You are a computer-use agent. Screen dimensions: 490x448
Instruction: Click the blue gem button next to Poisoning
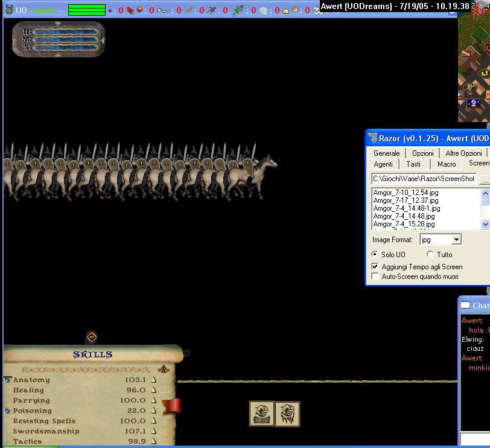tap(7, 411)
